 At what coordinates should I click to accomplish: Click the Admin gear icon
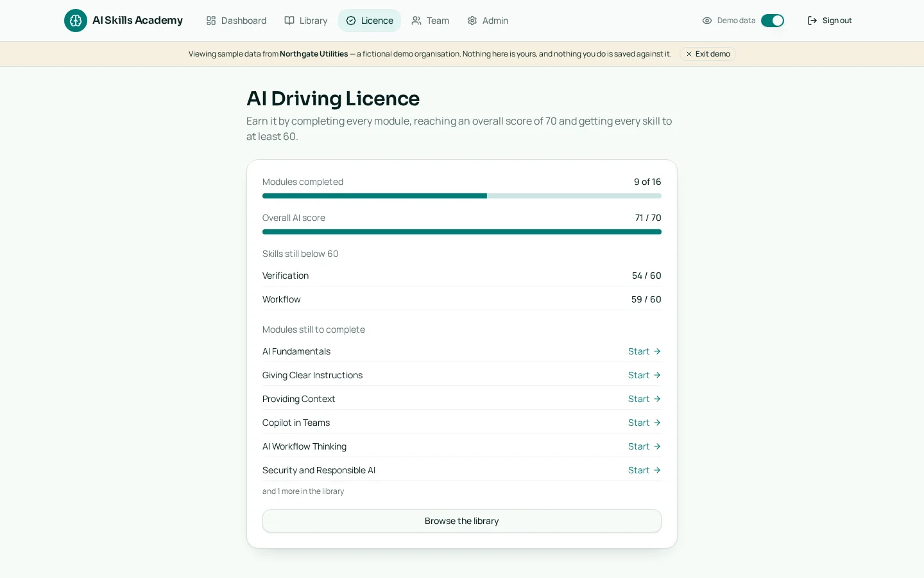pos(472,21)
